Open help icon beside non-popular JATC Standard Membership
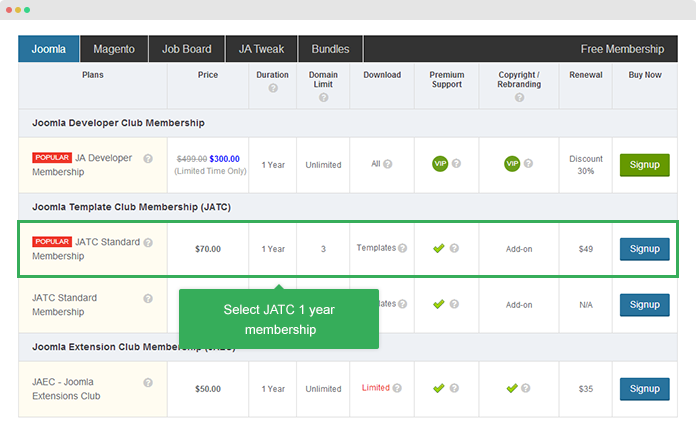Screen dimensions: 696x425 (x=148, y=298)
